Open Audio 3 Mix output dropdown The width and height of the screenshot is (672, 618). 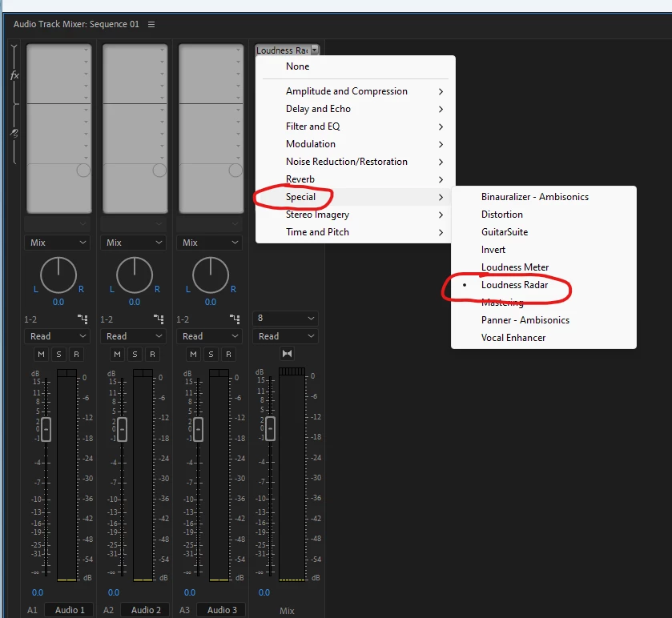pos(209,243)
